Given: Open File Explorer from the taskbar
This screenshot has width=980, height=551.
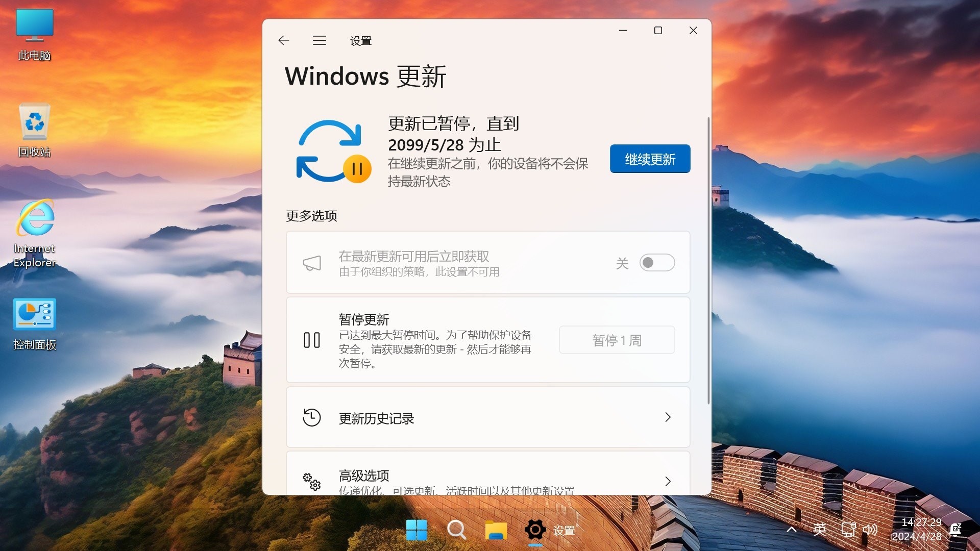Looking at the screenshot, I should (x=496, y=530).
